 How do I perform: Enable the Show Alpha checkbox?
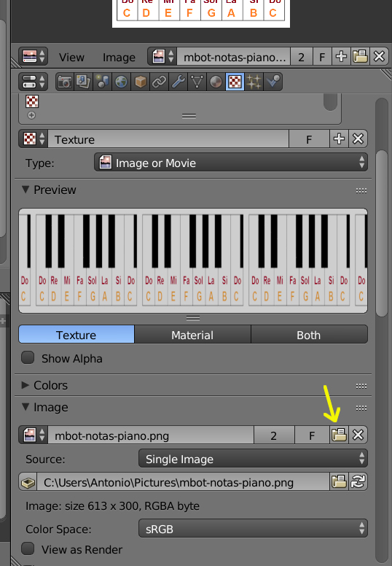(28, 358)
